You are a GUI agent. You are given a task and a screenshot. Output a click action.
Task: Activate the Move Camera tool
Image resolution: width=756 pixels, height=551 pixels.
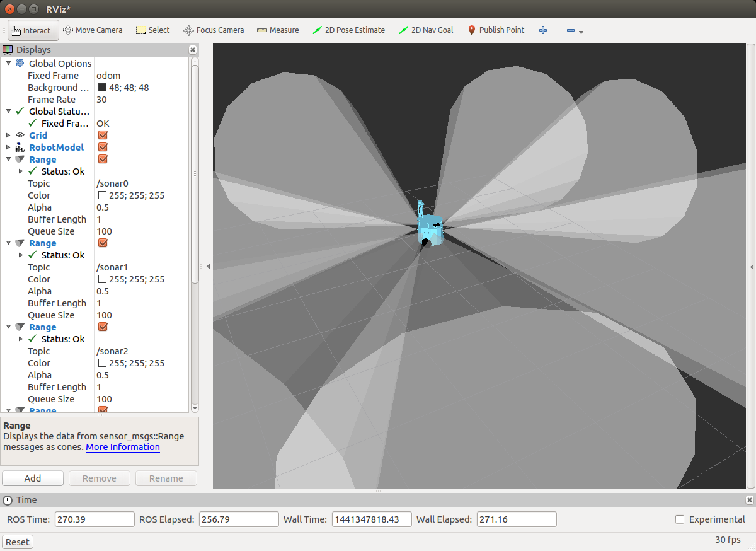[x=93, y=30]
